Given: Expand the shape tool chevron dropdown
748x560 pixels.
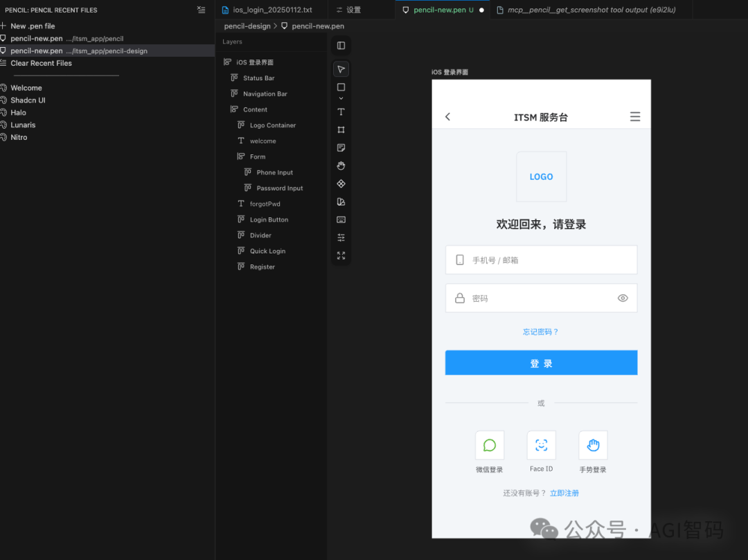Looking at the screenshot, I should (341, 98).
